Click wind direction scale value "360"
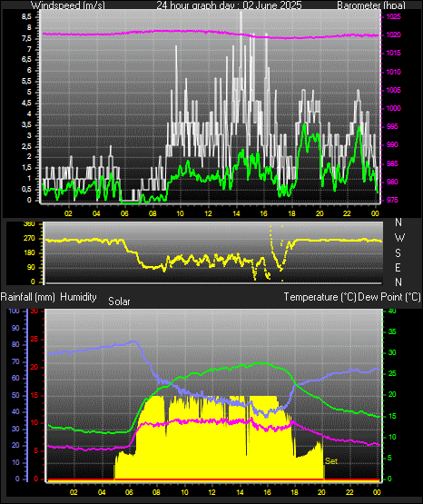Viewport: 423px width, 504px height. [x=29, y=224]
